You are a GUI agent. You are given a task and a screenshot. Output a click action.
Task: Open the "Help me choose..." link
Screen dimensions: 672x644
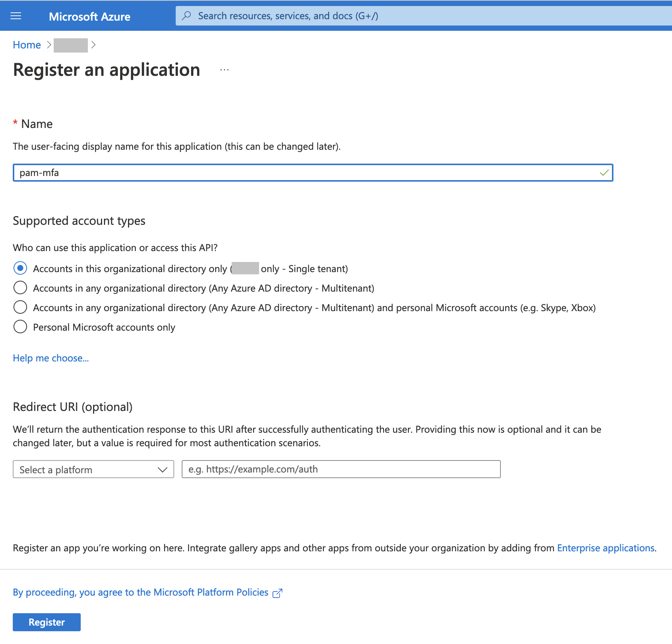[51, 358]
